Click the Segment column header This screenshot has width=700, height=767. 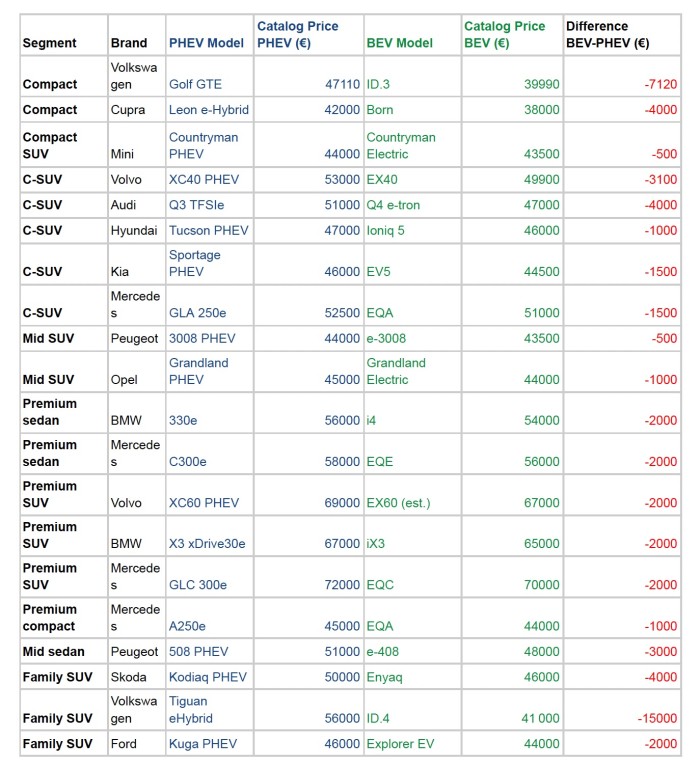(49, 43)
